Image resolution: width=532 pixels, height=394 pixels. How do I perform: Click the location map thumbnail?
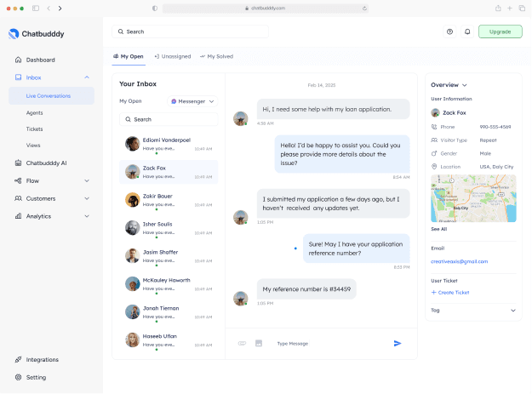tap(473, 198)
